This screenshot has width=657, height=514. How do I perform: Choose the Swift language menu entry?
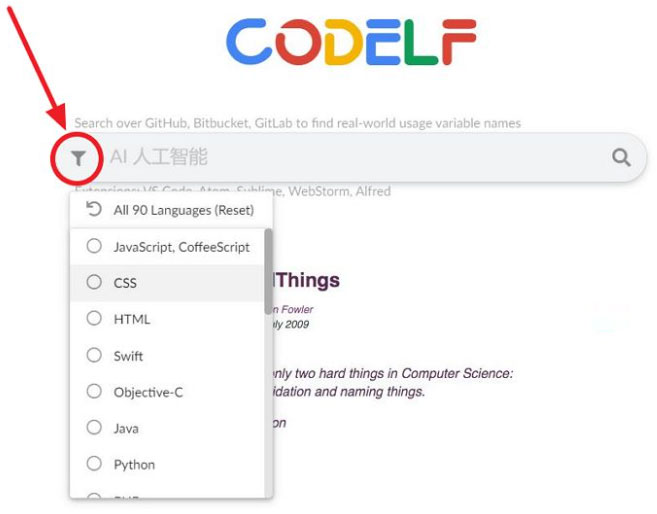pyautogui.click(x=128, y=355)
